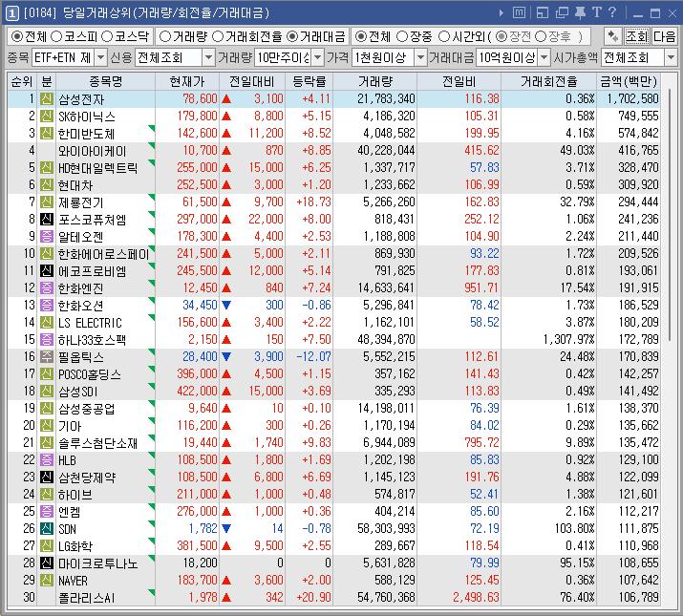
Task: Click the black 신 badge on 에코프로비엠 row
Action: (47, 270)
